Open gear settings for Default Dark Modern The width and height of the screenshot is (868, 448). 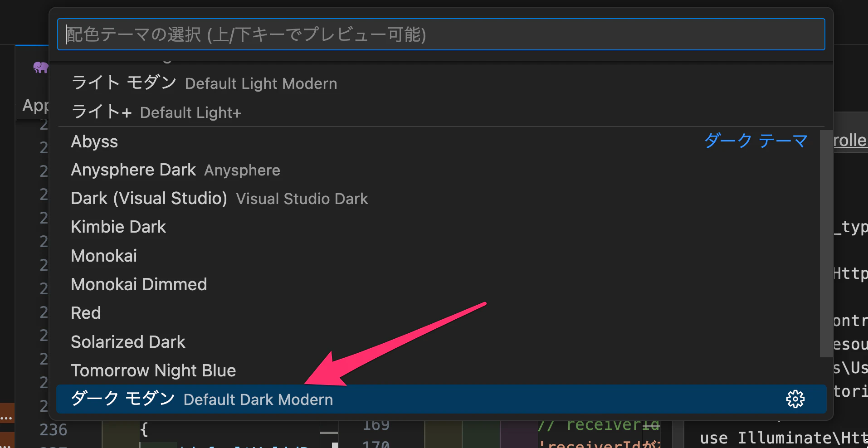pos(795,399)
